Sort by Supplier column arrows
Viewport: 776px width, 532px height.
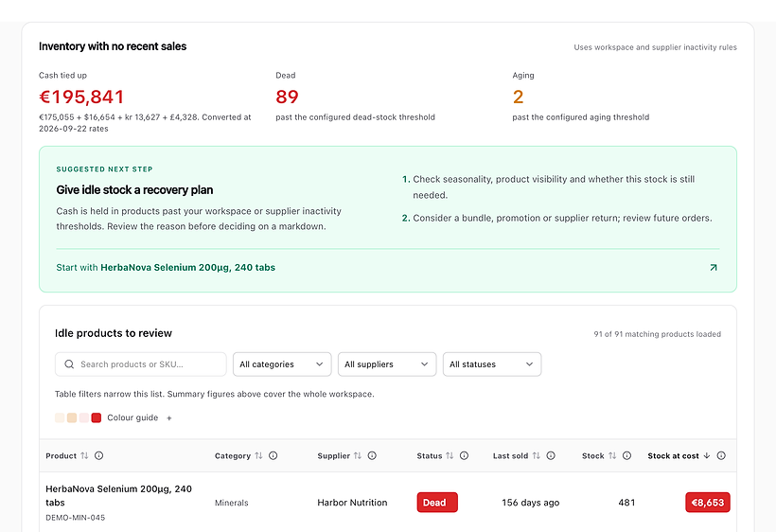pyautogui.click(x=358, y=455)
